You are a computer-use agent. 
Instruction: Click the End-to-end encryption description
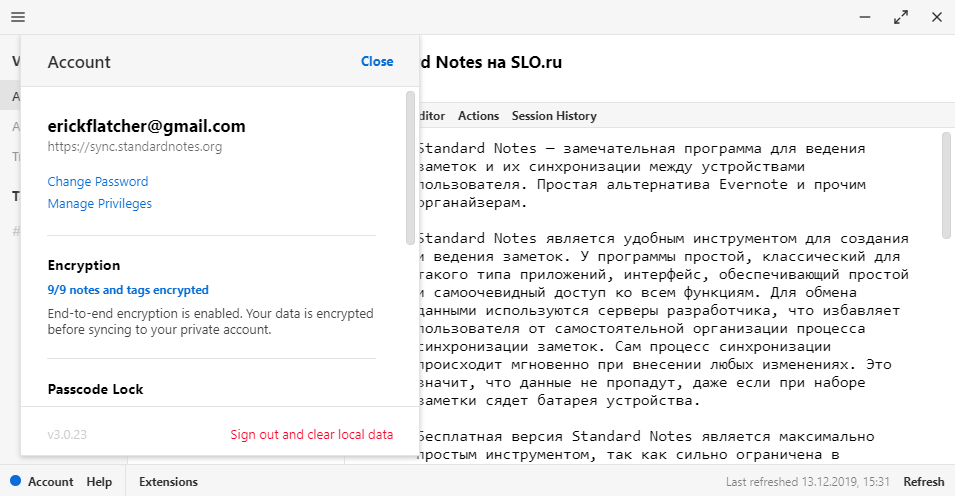coord(210,321)
